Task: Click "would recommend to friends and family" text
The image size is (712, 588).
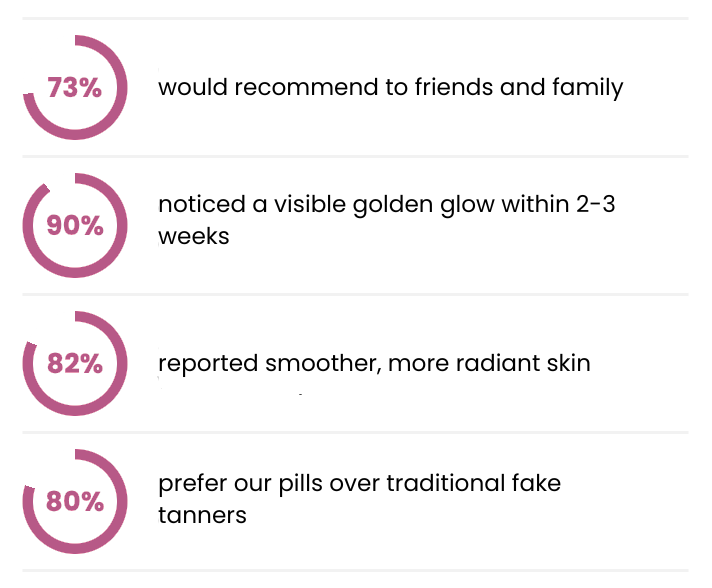Action: pyautogui.click(x=390, y=87)
